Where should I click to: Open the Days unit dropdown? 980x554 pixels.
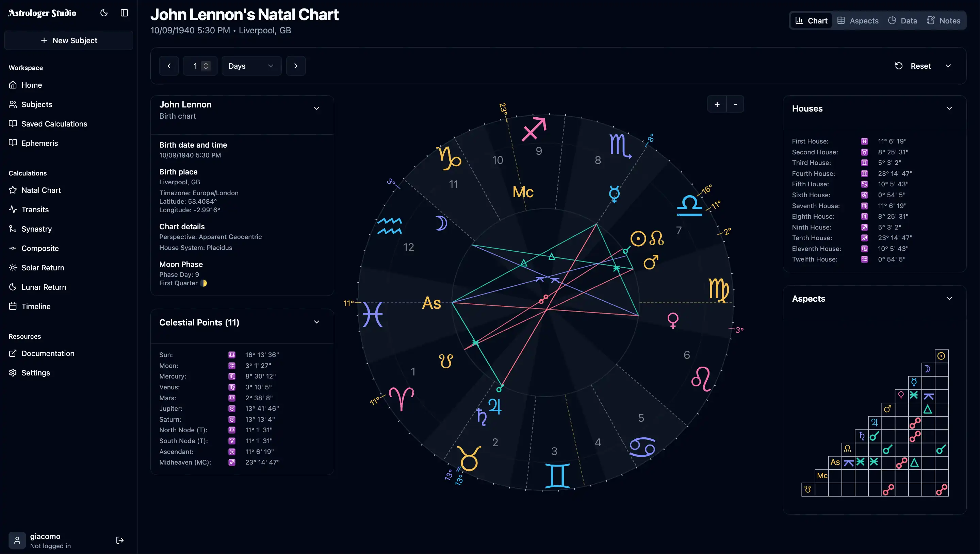251,65
